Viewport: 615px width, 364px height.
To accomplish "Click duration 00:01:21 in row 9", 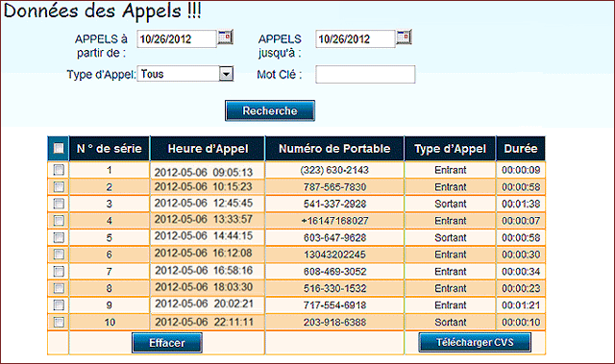I will 521,304.
